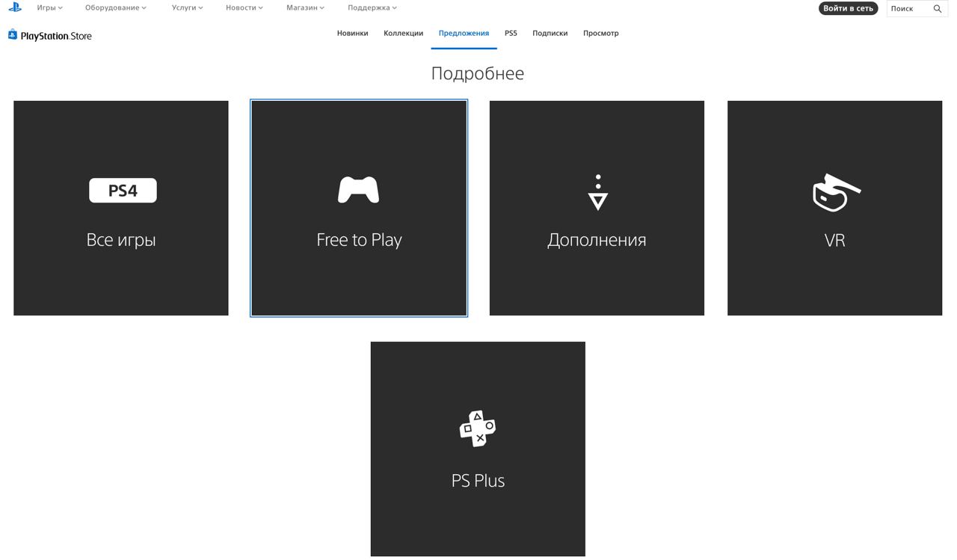The width and height of the screenshot is (957, 560).
Task: Expand the Поддержка dropdown menu
Action: click(372, 7)
